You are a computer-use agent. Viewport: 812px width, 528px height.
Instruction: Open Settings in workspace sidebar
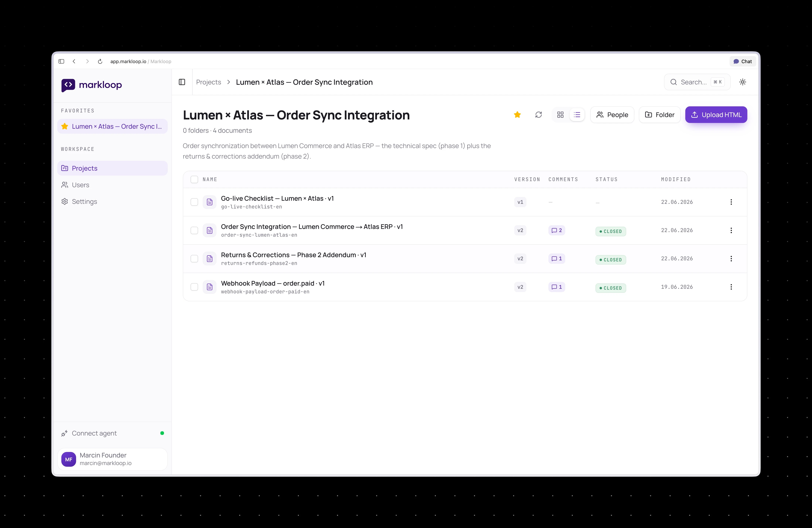pyautogui.click(x=112, y=202)
